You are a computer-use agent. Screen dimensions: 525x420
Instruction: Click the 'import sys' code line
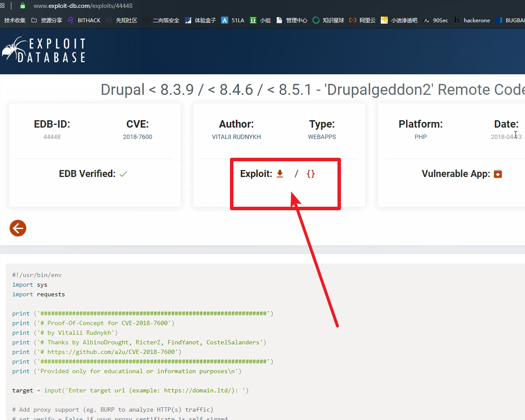click(x=30, y=285)
